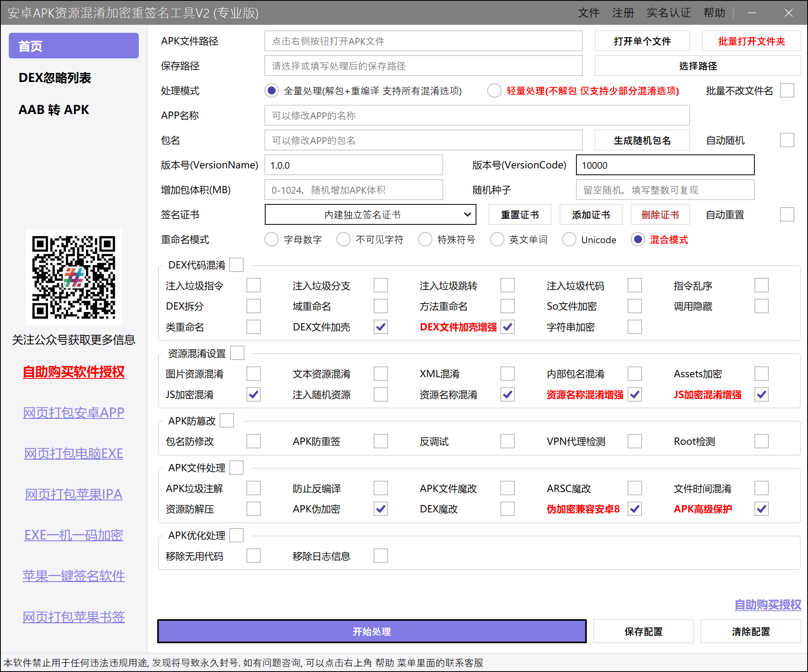Select Unicode rename mode
The width and height of the screenshot is (808, 672).
point(569,240)
